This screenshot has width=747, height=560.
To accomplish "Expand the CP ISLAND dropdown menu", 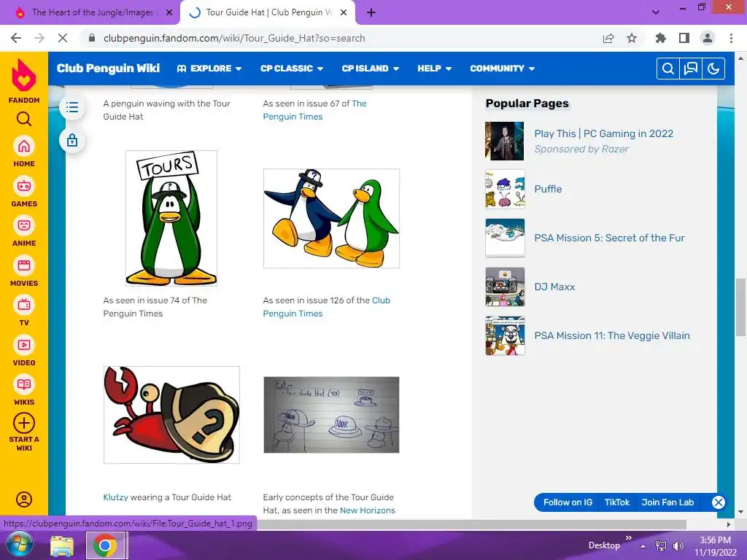I will 370,69.
